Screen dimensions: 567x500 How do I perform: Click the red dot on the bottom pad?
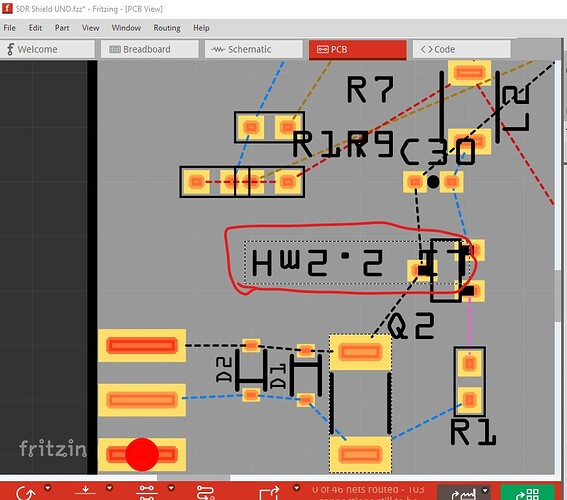tap(142, 454)
